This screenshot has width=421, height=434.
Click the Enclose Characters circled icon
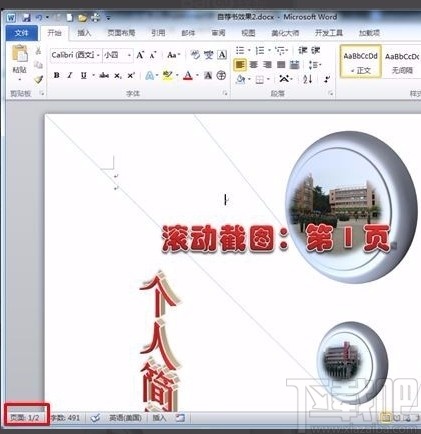click(x=221, y=76)
